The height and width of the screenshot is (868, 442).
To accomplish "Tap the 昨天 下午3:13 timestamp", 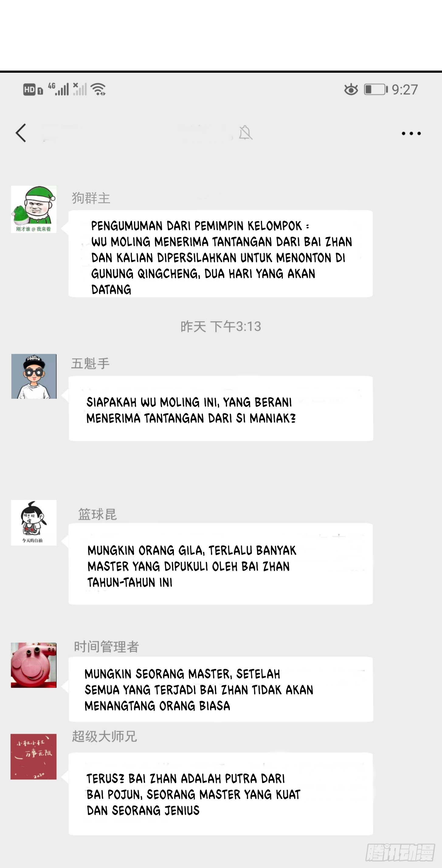I will [x=220, y=326].
